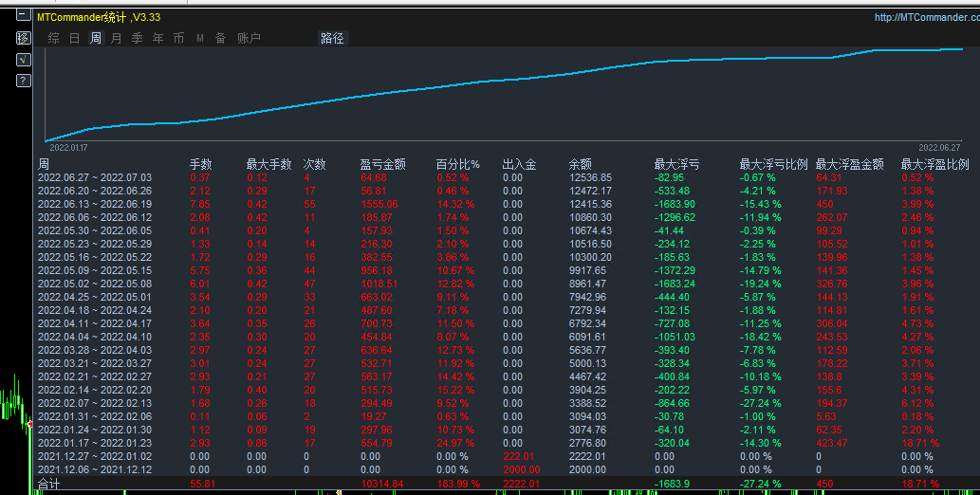Click balance value 5000.13

pyautogui.click(x=587, y=363)
